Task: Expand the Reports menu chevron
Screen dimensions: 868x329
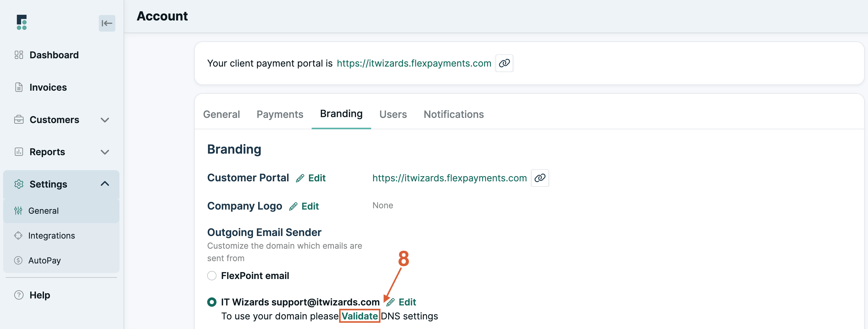Action: (x=105, y=152)
